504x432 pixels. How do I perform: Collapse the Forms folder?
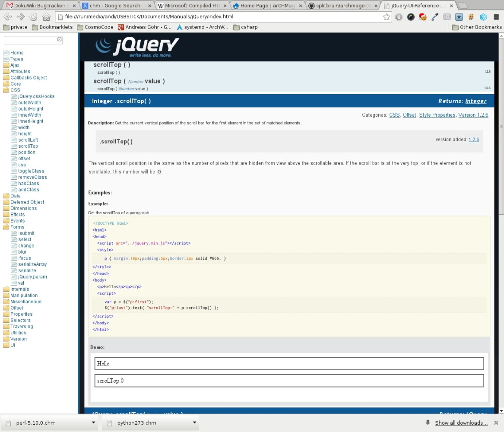click(17, 227)
